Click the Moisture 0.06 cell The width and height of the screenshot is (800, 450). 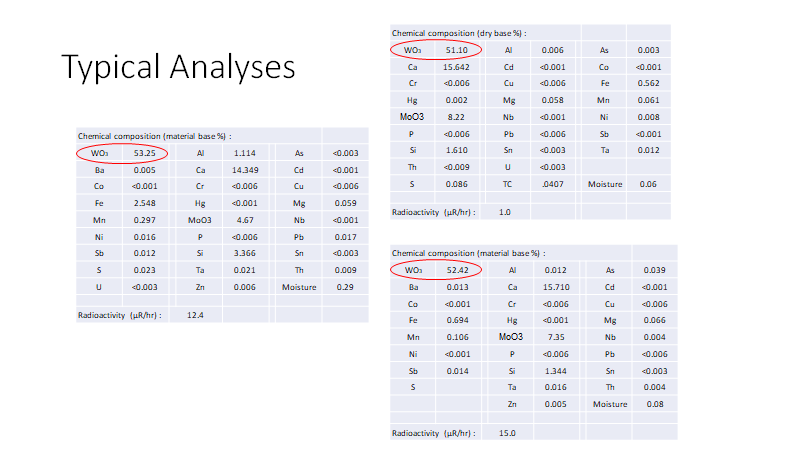tap(648, 185)
